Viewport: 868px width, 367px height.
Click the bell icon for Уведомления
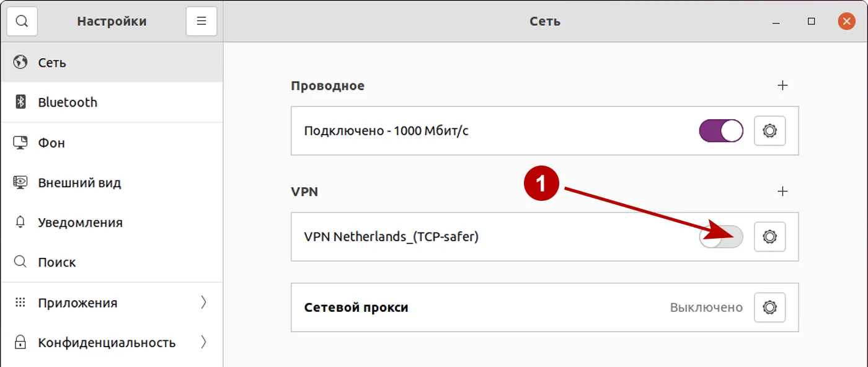(x=20, y=222)
